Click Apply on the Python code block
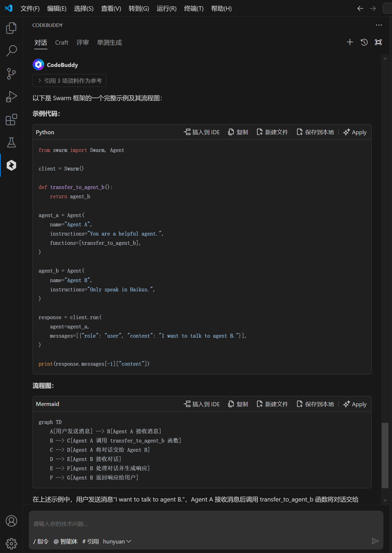 click(355, 132)
